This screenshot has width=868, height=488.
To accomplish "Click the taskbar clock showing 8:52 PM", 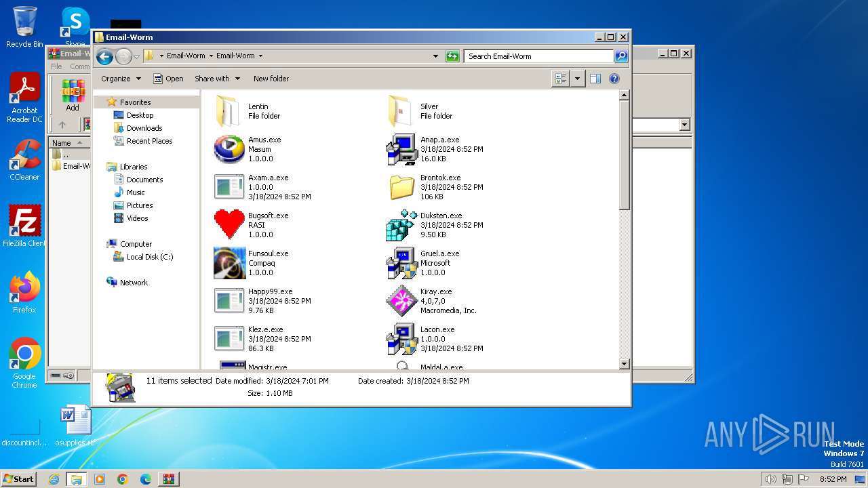I will [833, 479].
